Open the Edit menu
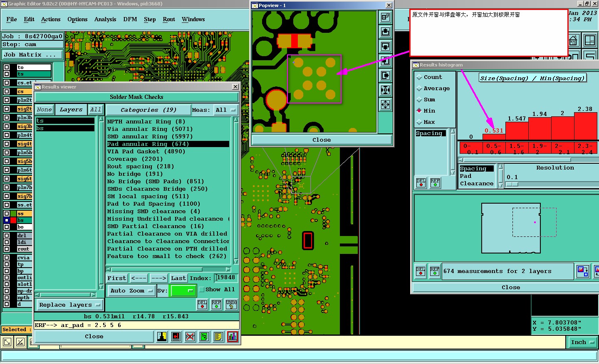The height and width of the screenshot is (364, 599). pyautogui.click(x=29, y=20)
